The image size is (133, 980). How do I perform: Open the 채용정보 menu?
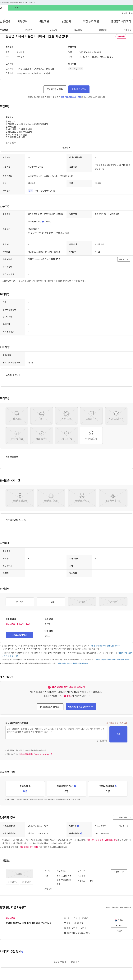(x=22, y=21)
